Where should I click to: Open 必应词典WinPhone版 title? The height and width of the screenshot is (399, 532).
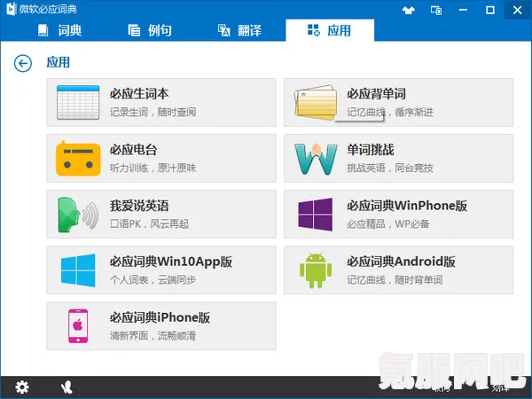tap(407, 206)
